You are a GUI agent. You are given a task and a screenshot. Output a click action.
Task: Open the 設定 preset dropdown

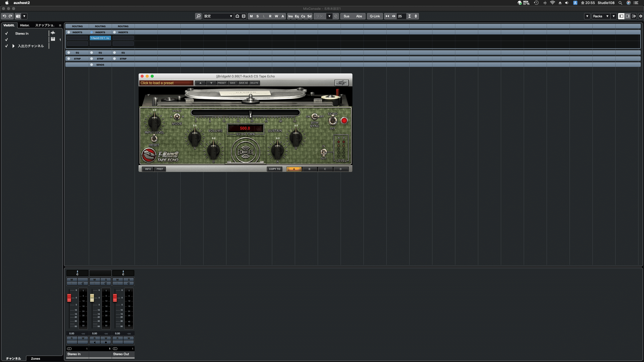click(x=218, y=16)
